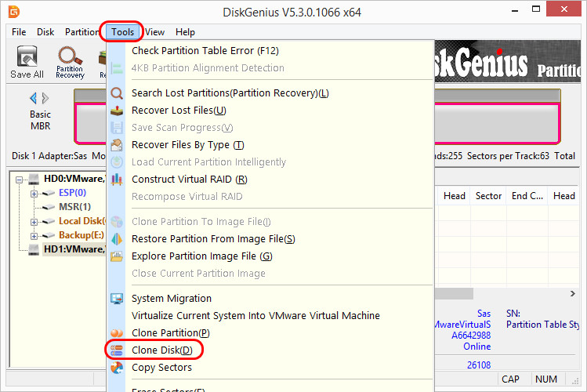Click Explore Partition Image File folder icon

pyautogui.click(x=117, y=256)
